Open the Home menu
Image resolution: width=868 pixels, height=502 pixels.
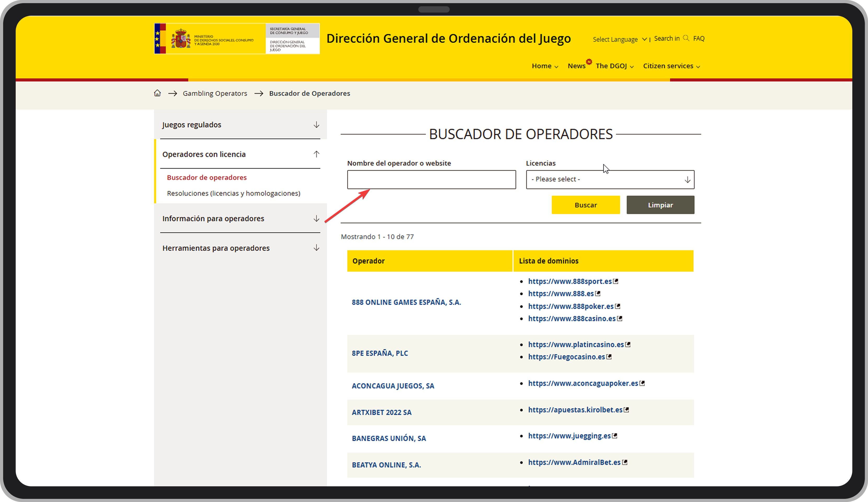545,66
